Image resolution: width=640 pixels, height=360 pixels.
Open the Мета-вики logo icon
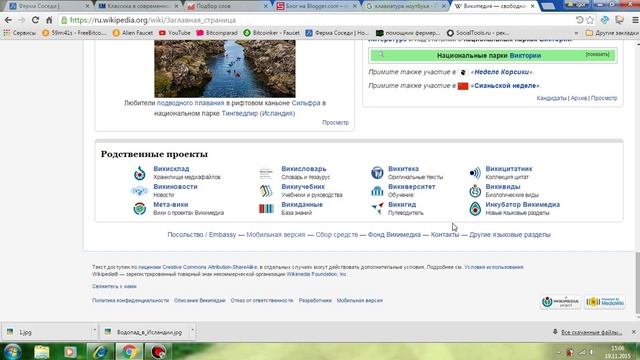[x=140, y=209]
